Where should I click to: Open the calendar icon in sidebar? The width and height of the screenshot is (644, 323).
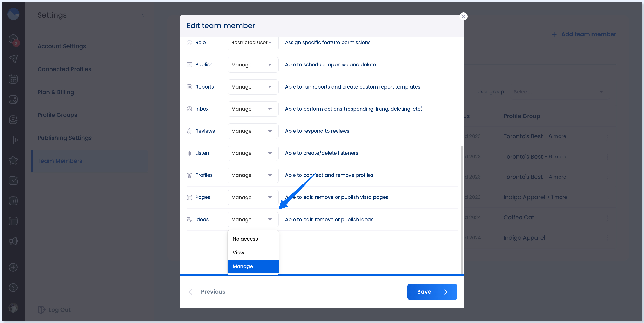coord(13,79)
